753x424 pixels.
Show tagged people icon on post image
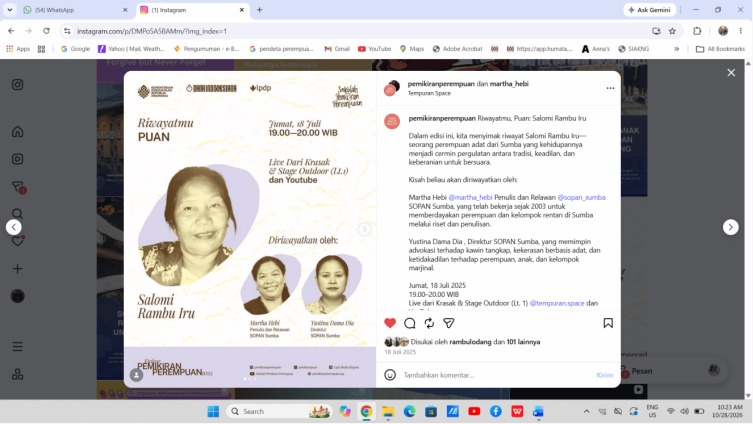tap(136, 375)
